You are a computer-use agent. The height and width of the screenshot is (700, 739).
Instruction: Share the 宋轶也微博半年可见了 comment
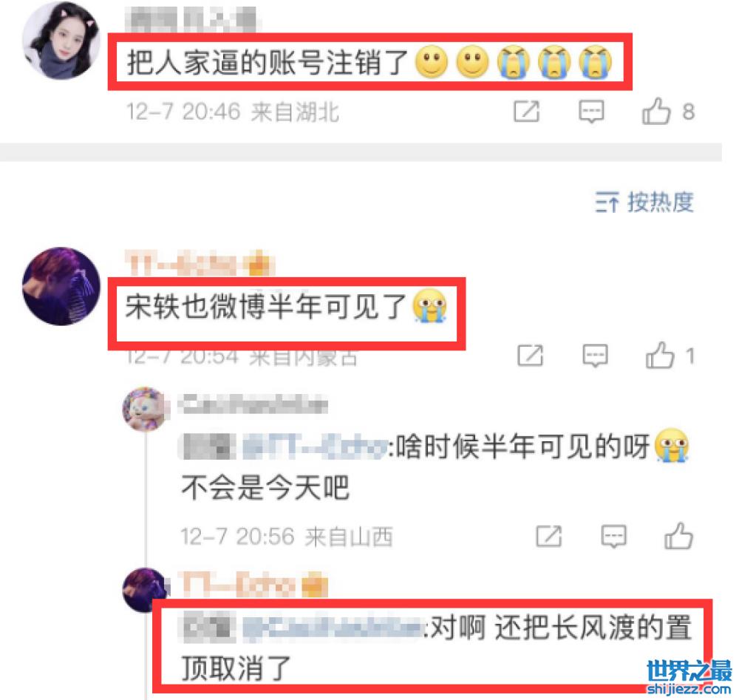[530, 355]
